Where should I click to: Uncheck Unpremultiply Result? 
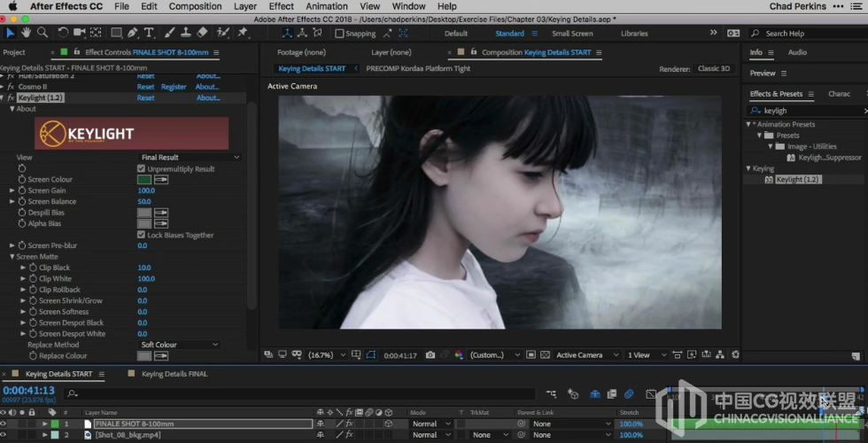141,168
